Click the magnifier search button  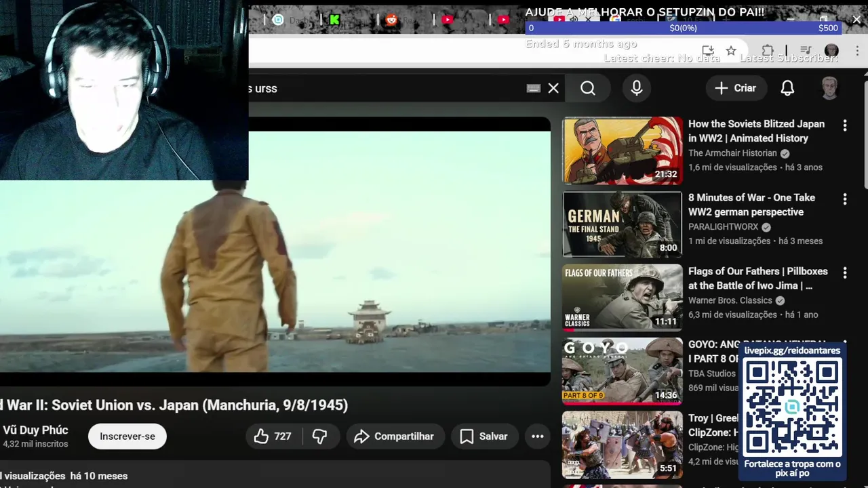[x=588, y=88]
